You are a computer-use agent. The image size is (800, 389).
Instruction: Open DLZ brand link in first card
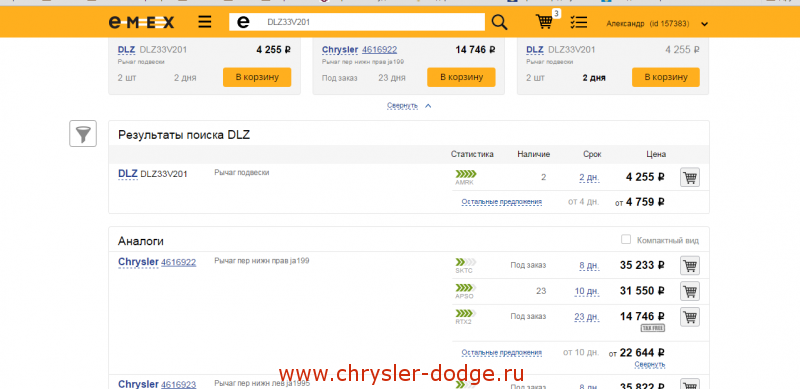coord(126,50)
